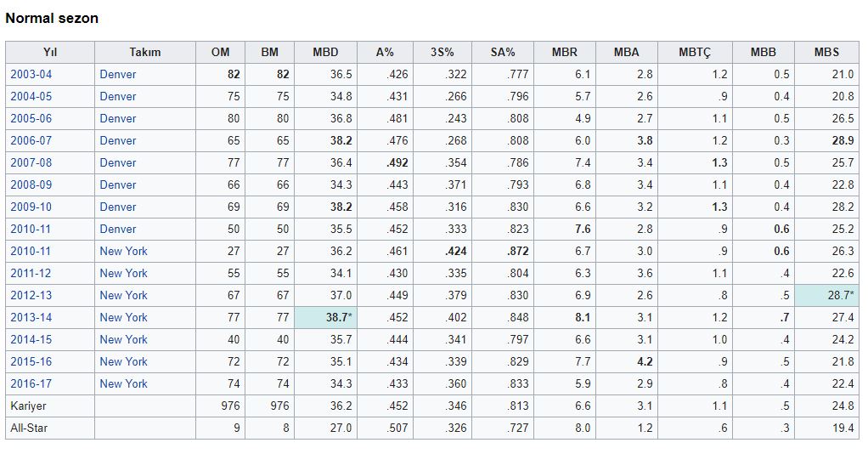The height and width of the screenshot is (454, 868).
Task: Select the 3S% column header
Action: [x=442, y=53]
